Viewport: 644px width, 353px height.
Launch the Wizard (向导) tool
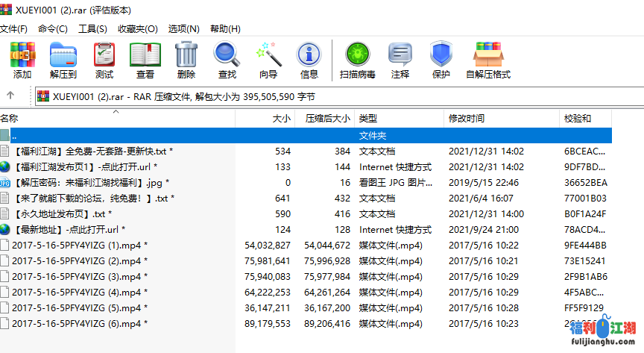click(x=268, y=60)
